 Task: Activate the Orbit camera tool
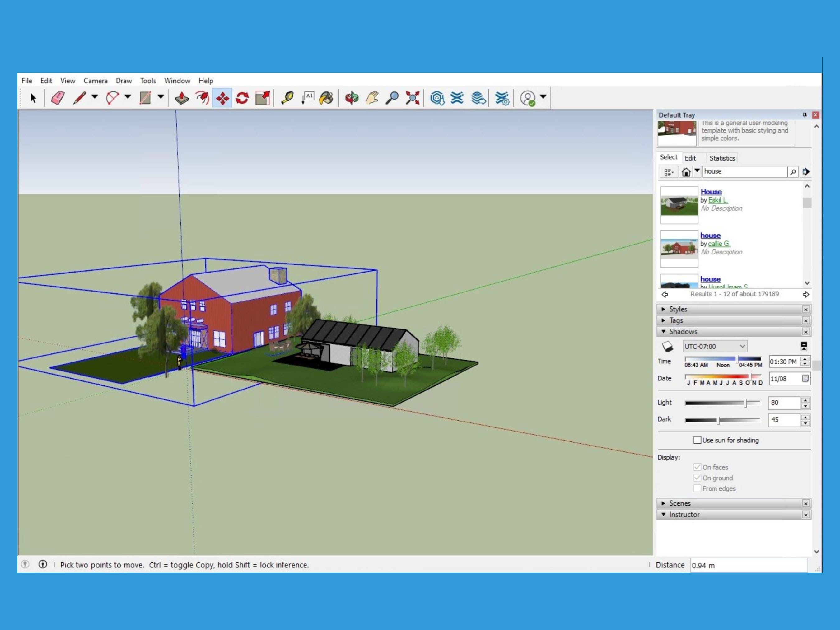click(x=352, y=98)
